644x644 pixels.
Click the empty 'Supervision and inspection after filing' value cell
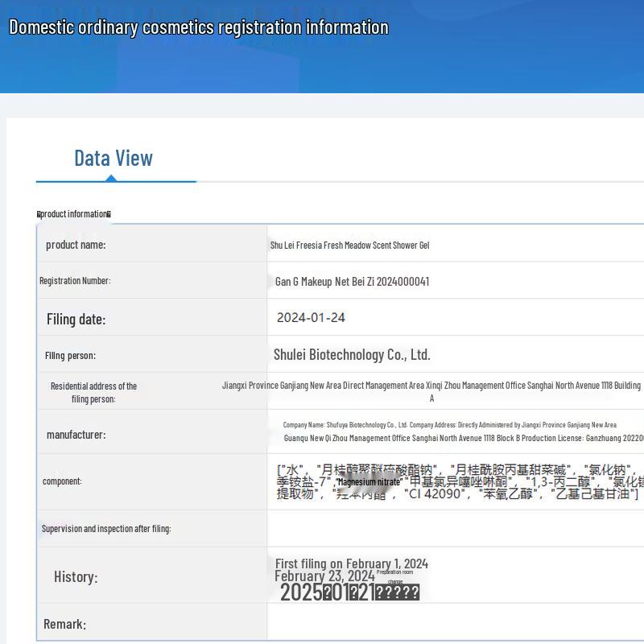[455, 528]
